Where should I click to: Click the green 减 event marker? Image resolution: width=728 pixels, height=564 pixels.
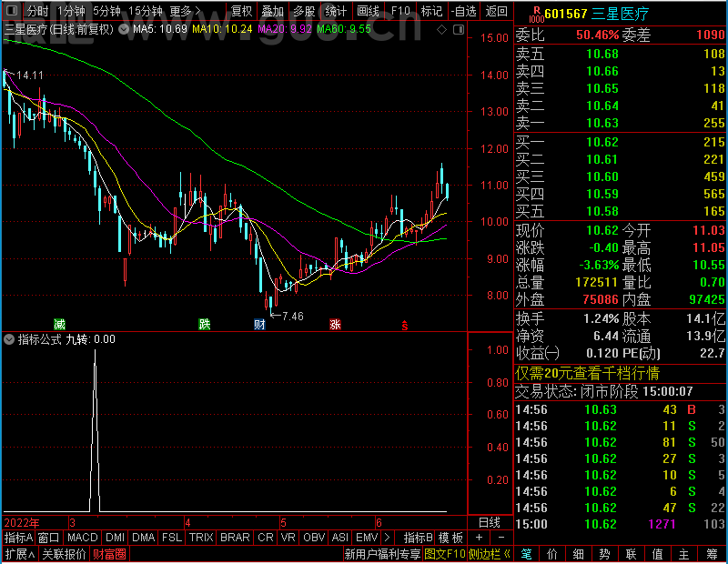59,324
